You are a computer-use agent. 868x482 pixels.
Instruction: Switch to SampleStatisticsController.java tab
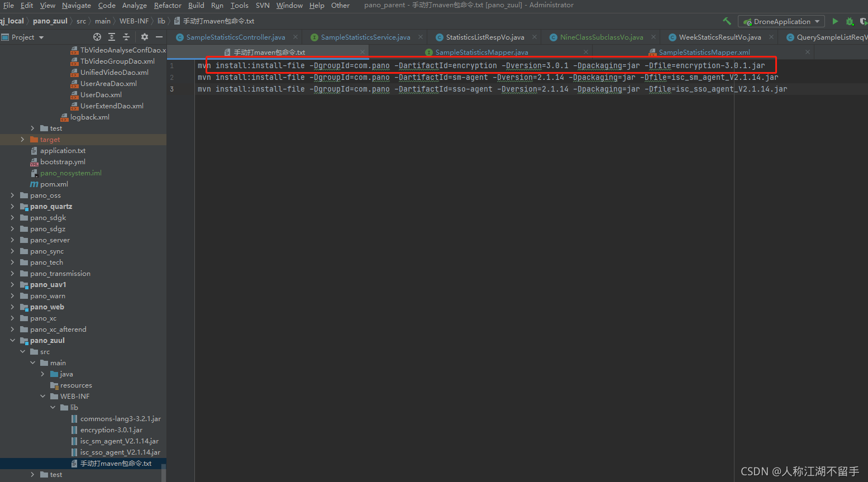pyautogui.click(x=235, y=37)
